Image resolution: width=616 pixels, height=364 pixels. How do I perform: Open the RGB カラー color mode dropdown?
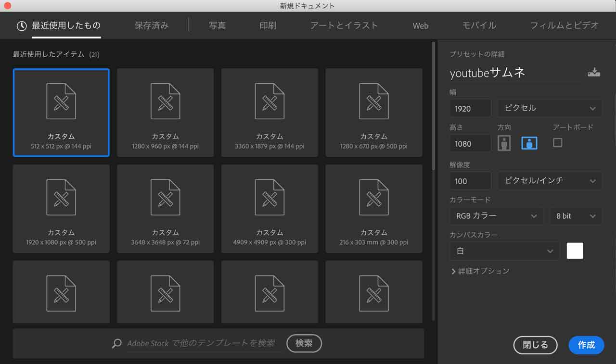(x=496, y=216)
